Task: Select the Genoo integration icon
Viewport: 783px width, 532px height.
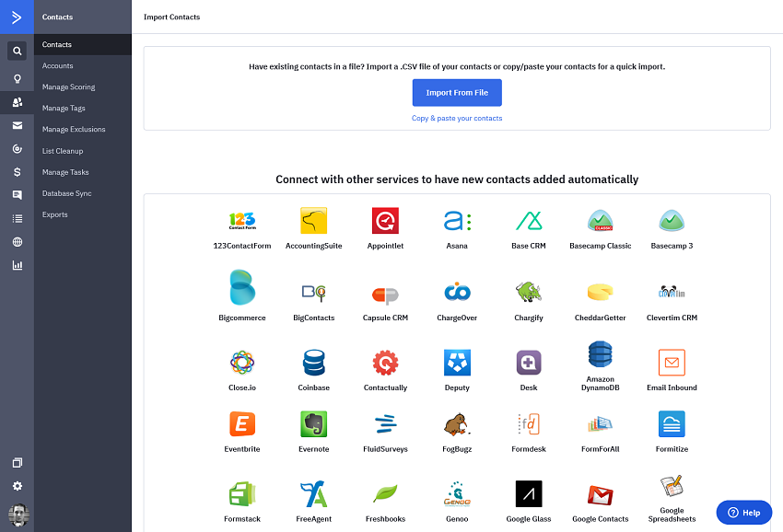Action: click(457, 494)
